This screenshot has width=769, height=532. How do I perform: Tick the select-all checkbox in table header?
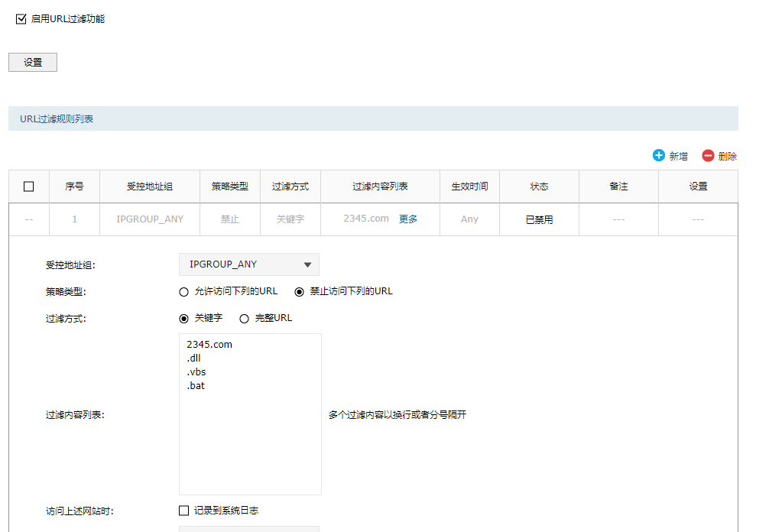tap(29, 187)
